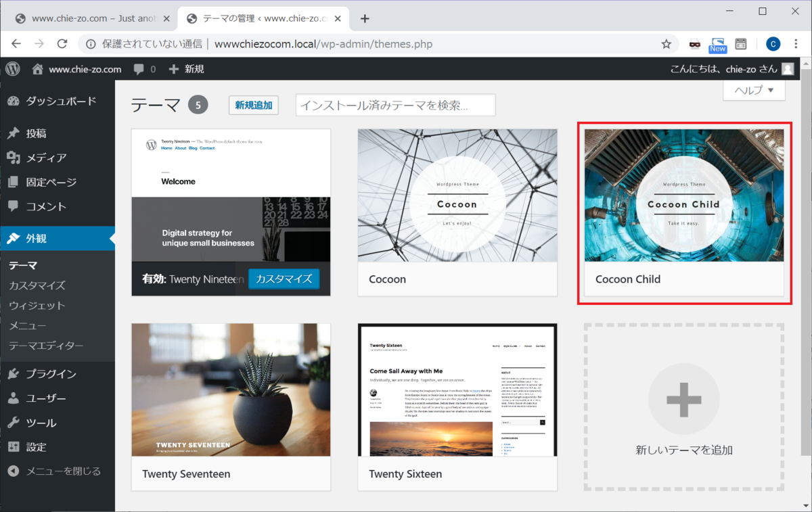This screenshot has height=512, width=812.
Task: Close テーマの管理 browser tab
Action: point(336,18)
